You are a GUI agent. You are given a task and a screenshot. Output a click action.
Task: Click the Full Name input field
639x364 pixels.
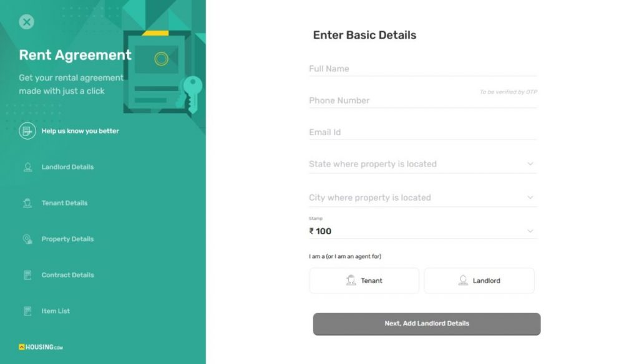(422, 69)
